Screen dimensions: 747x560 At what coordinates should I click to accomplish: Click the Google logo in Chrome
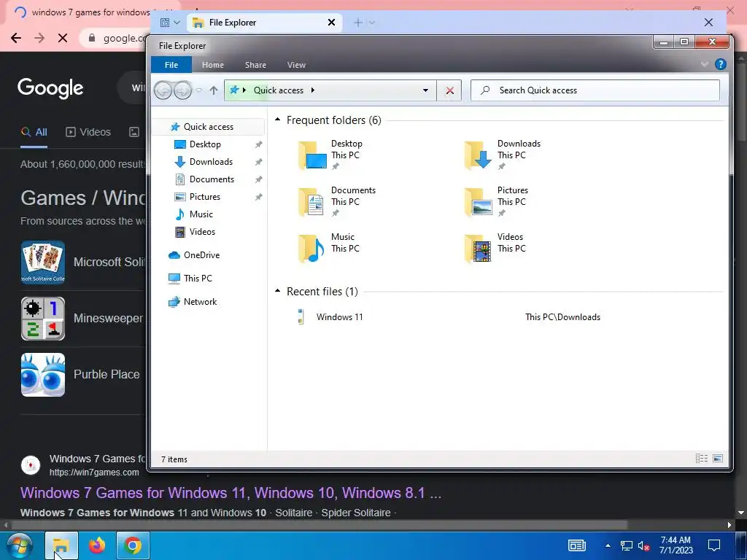pyautogui.click(x=50, y=88)
